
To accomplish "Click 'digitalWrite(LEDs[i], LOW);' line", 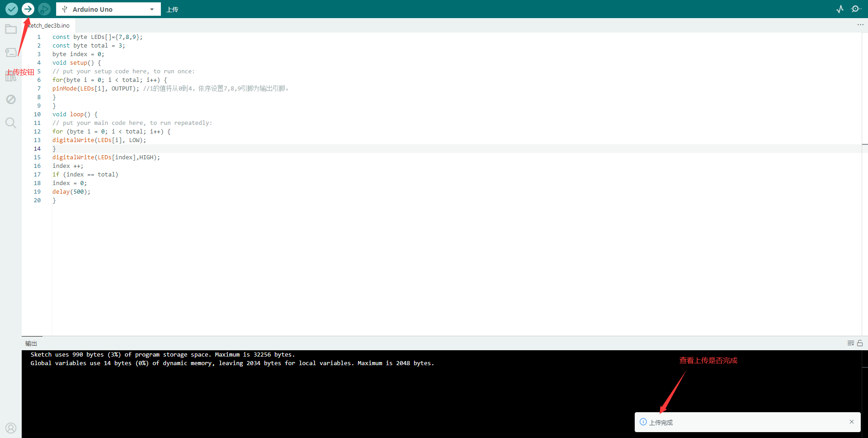I will click(x=99, y=140).
